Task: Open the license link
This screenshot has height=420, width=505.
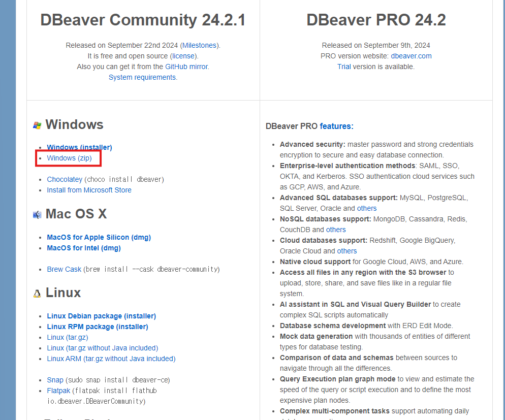Action: point(183,56)
